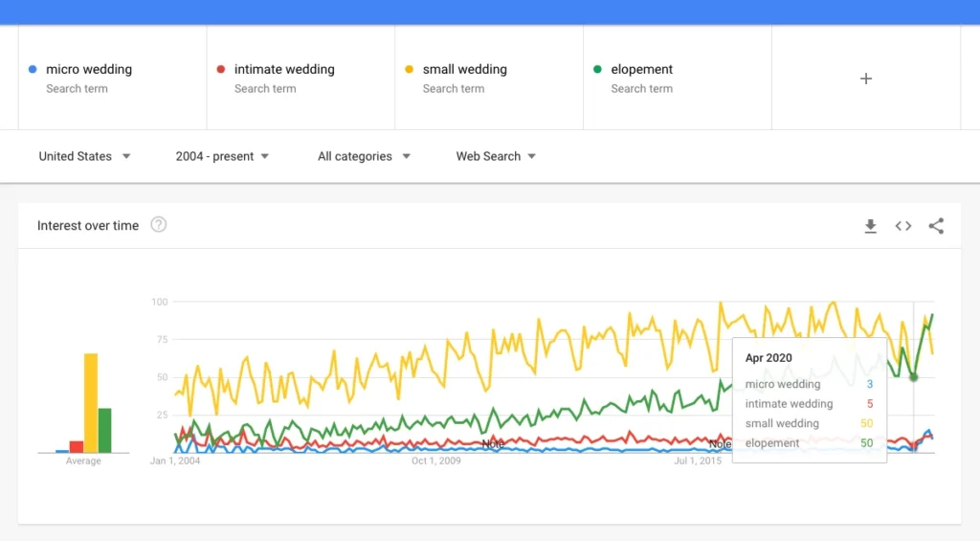Open the Interest over time help icon
This screenshot has width=980, height=541.
(159, 225)
